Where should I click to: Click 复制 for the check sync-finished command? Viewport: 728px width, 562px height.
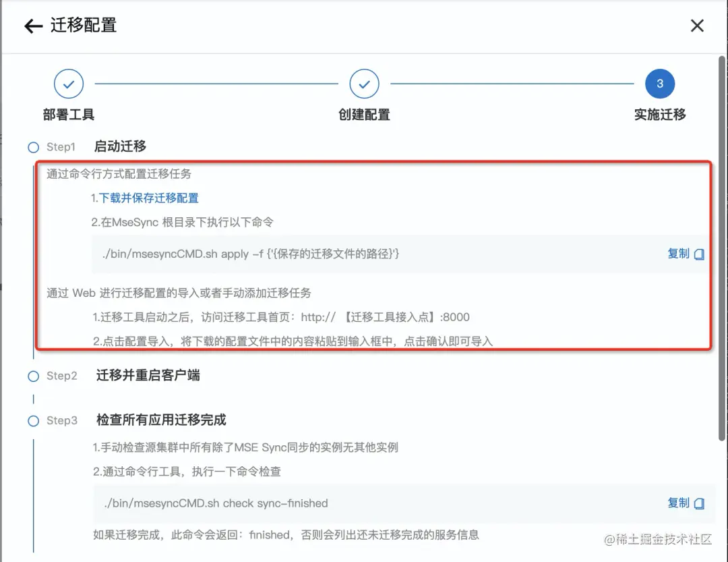click(x=678, y=503)
